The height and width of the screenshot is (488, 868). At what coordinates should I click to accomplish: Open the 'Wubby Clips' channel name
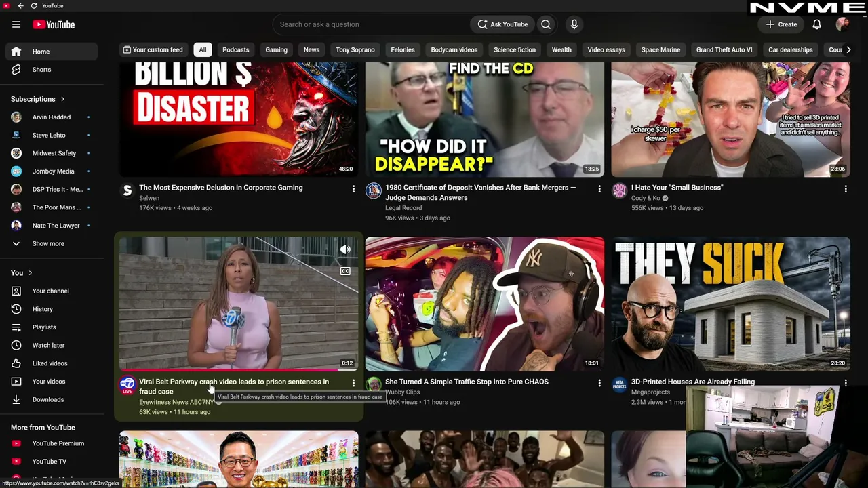403,392
